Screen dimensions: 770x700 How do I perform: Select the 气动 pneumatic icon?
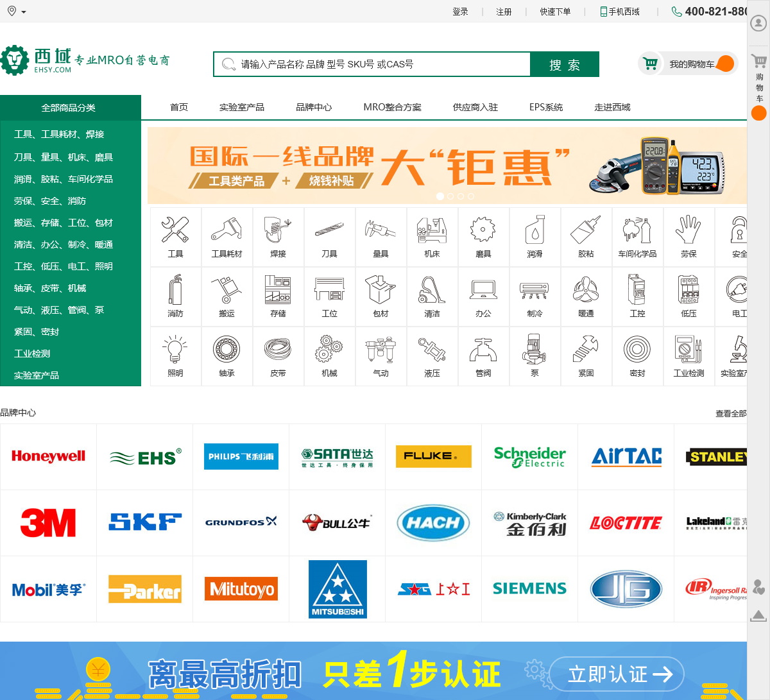(381, 349)
